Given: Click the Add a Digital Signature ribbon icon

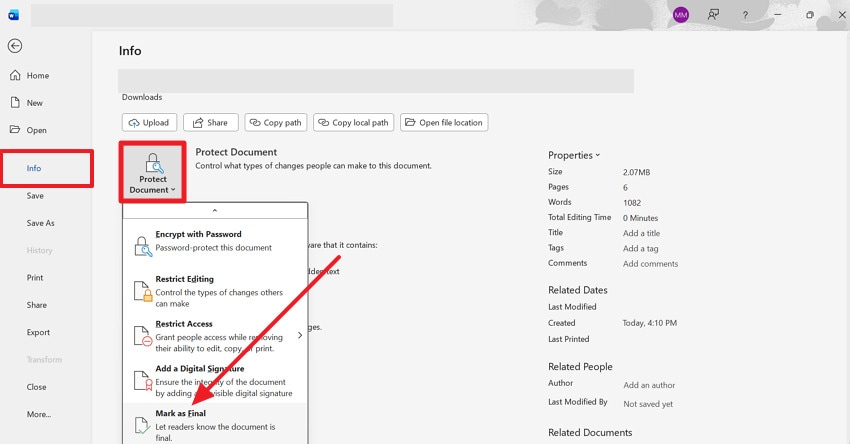Looking at the screenshot, I should click(143, 381).
